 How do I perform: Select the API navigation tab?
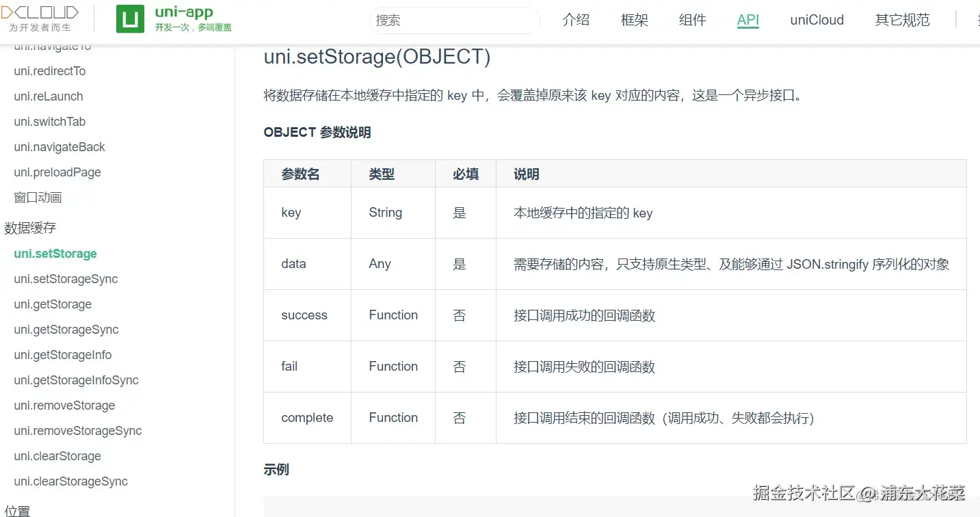pos(748,20)
